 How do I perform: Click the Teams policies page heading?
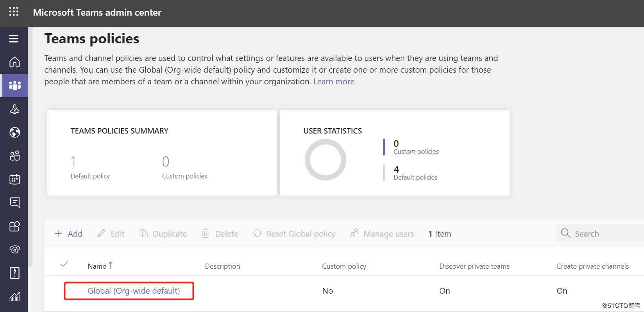point(92,38)
